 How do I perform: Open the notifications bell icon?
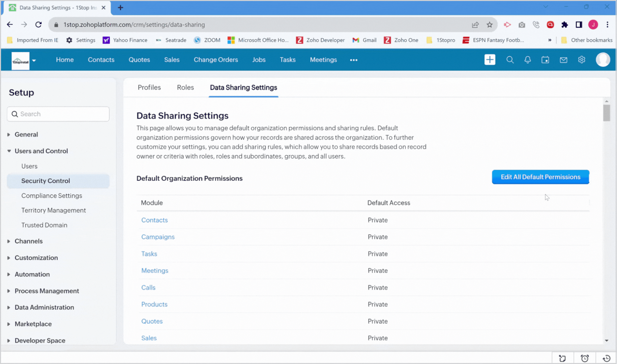528,60
